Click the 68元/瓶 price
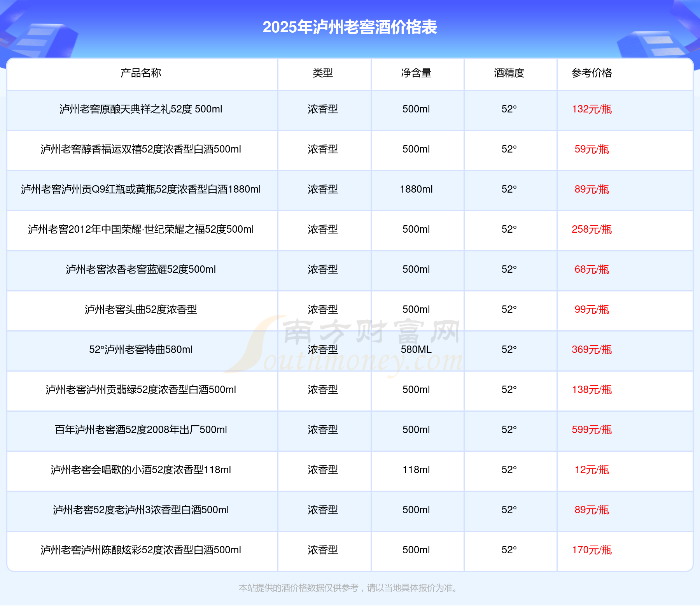700x607 pixels. tap(592, 269)
